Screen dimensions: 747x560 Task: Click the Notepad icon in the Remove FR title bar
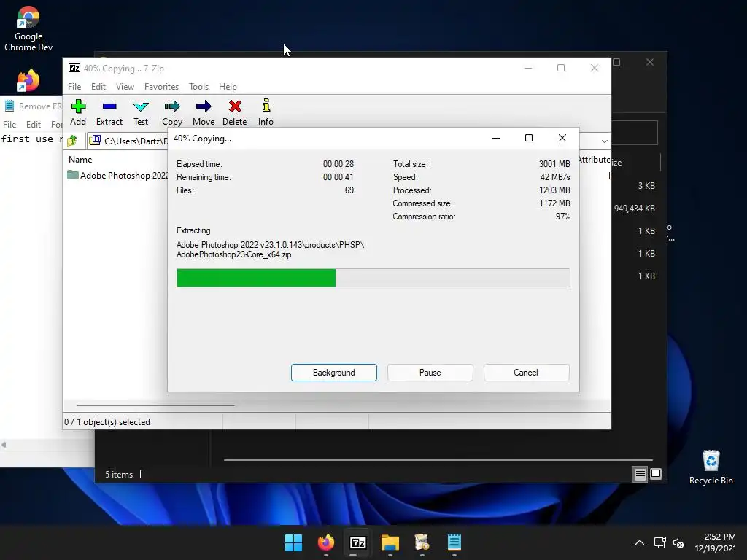(9, 106)
